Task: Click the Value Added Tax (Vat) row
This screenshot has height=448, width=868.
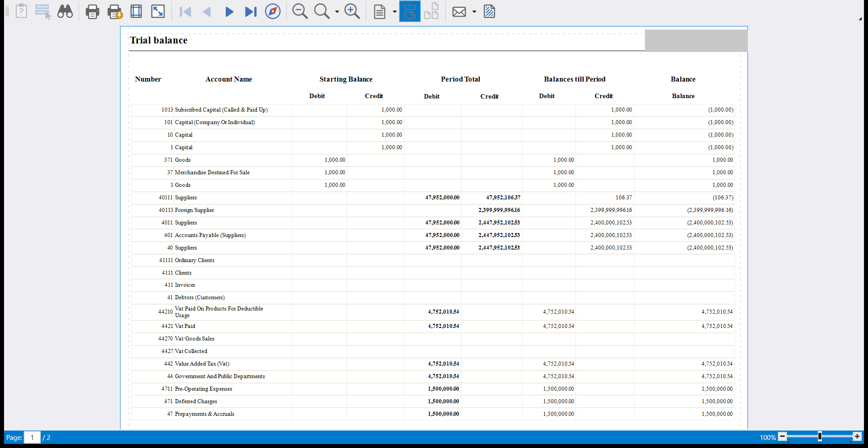Action: click(x=433, y=364)
